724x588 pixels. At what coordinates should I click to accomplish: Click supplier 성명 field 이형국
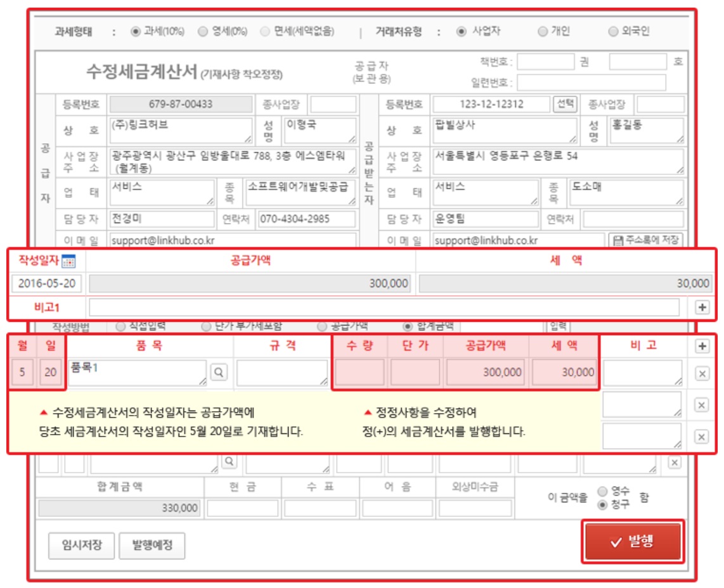pyautogui.click(x=320, y=130)
